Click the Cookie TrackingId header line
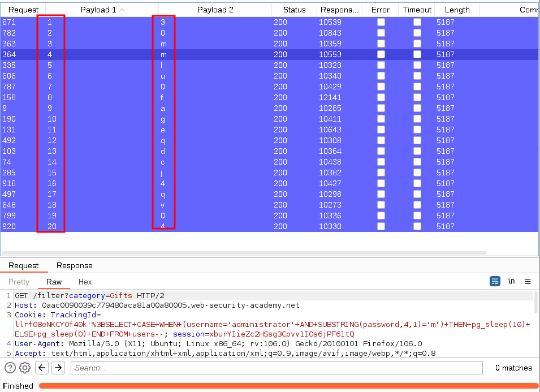The height and width of the screenshot is (392, 540). click(58, 315)
